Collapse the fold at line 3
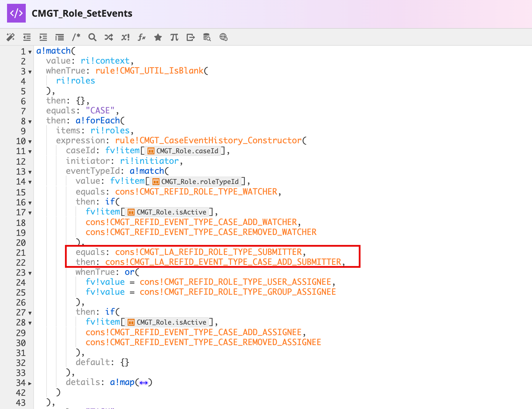532x409 pixels. tap(30, 72)
